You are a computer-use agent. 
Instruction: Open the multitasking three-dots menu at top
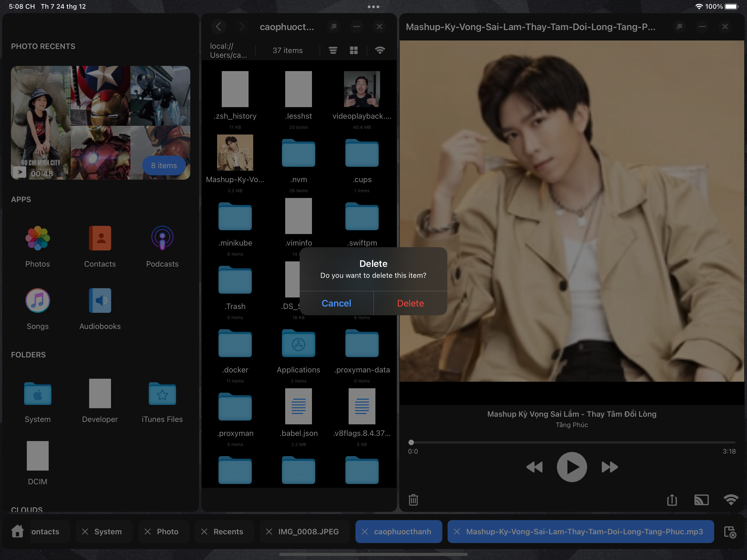pos(373,6)
